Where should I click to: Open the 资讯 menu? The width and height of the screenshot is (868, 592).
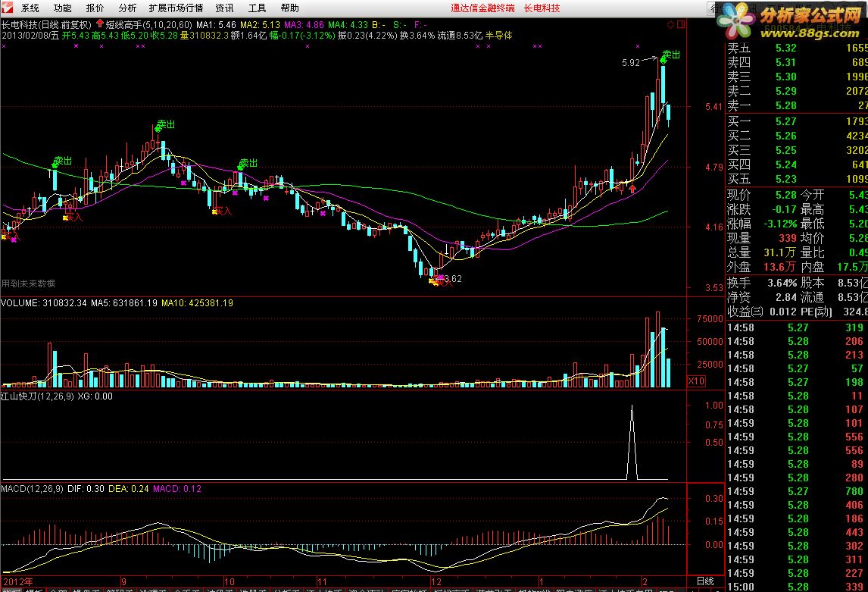click(x=225, y=8)
